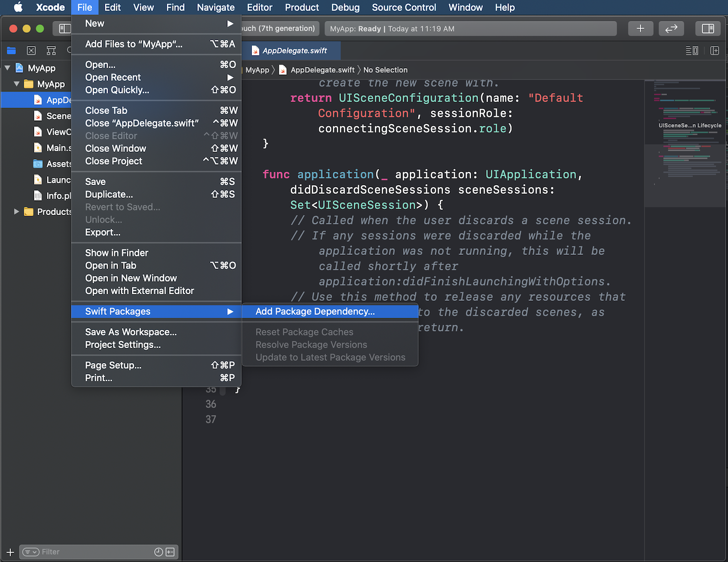
Task: Expand the Products group
Action: coord(17,212)
